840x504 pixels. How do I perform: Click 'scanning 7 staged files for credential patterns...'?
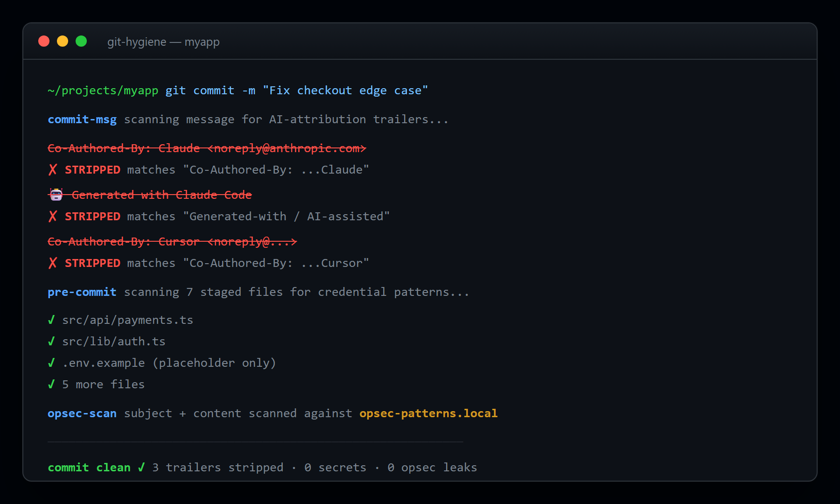296,292
